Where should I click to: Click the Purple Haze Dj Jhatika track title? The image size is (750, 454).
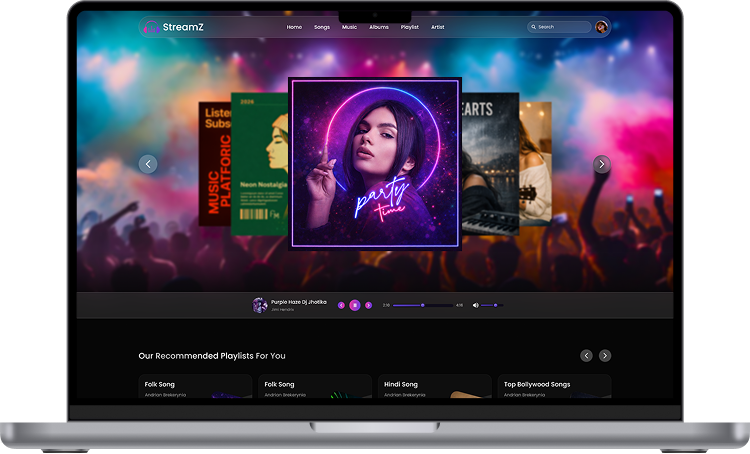(x=298, y=302)
